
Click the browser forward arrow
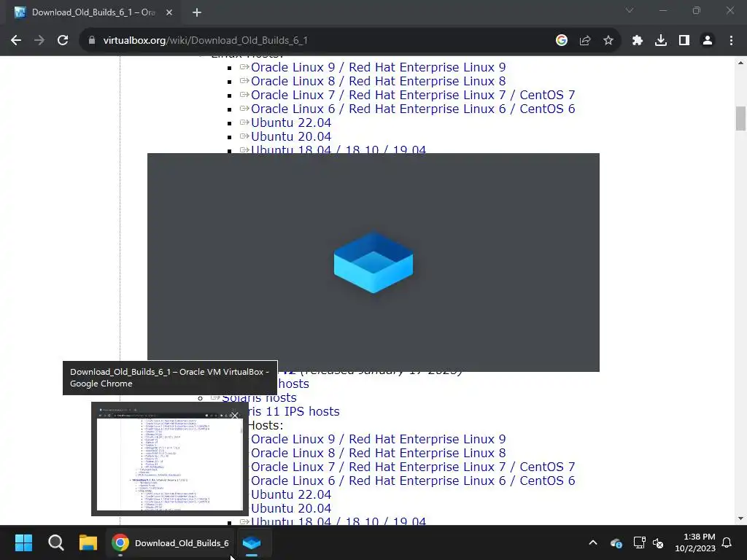pos(39,41)
